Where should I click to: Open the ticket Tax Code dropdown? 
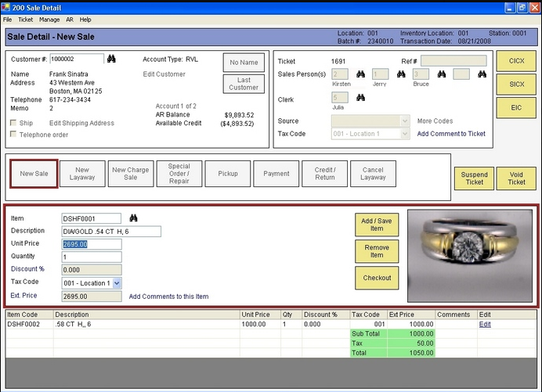click(405, 134)
